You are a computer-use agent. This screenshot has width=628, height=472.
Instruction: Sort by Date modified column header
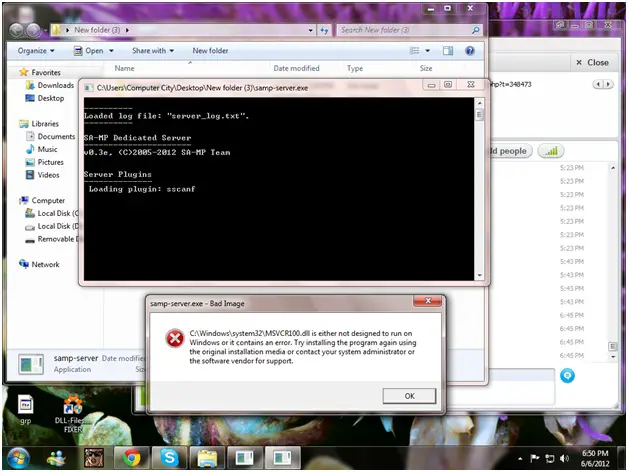point(296,69)
